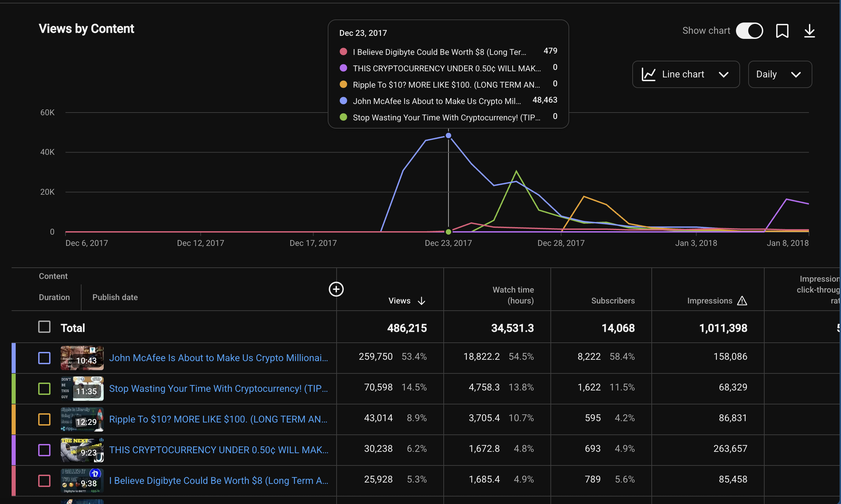Toggle the Show chart switch
Viewport: 841px width, 504px height.
point(750,31)
